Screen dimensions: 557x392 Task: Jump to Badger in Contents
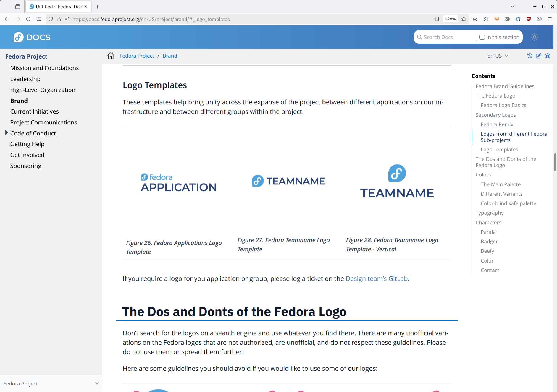(489, 242)
